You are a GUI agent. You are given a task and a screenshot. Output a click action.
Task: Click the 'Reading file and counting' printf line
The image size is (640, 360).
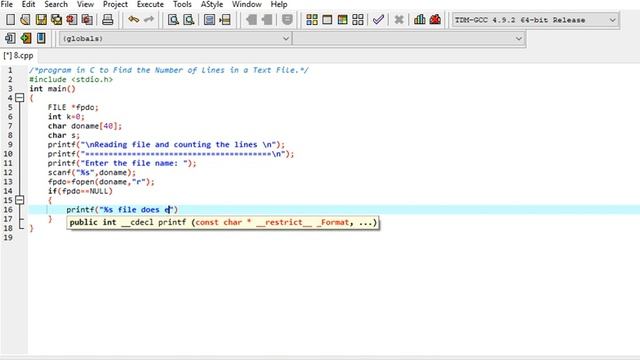pyautogui.click(x=166, y=144)
